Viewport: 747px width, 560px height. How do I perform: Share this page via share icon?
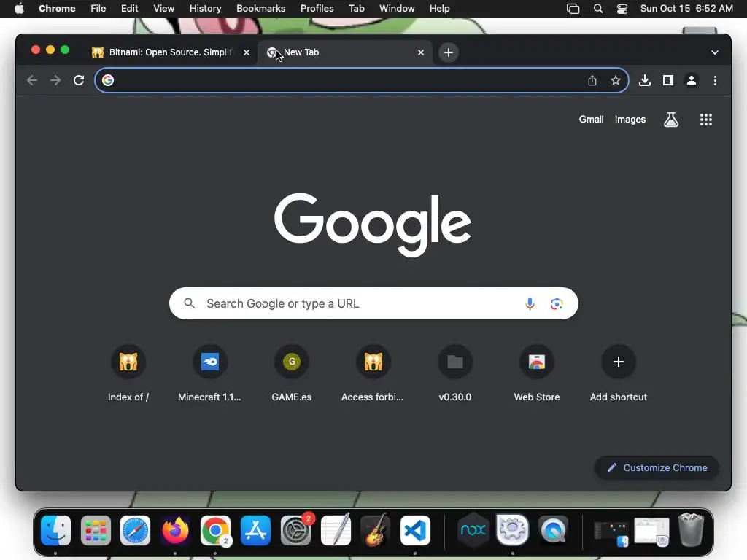(x=592, y=80)
